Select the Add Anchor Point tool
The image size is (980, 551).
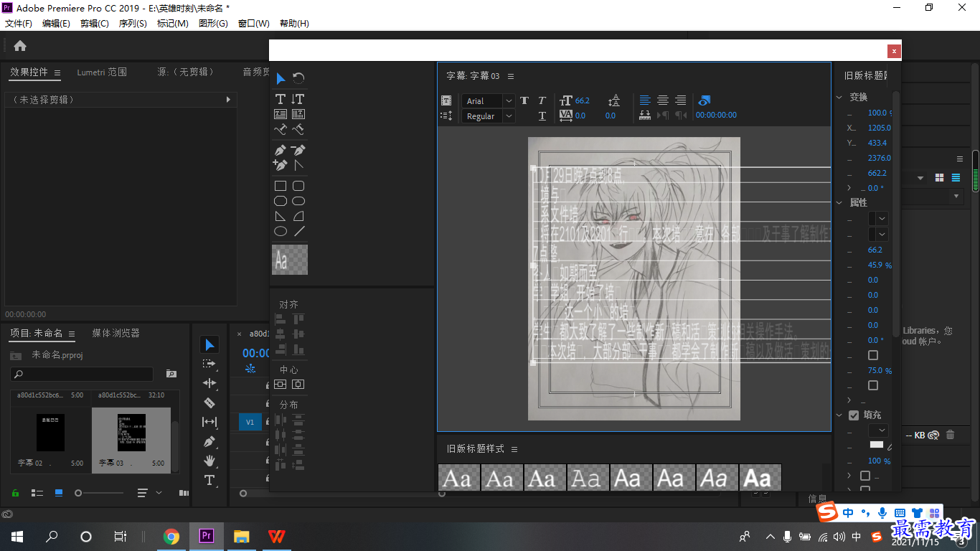point(281,165)
